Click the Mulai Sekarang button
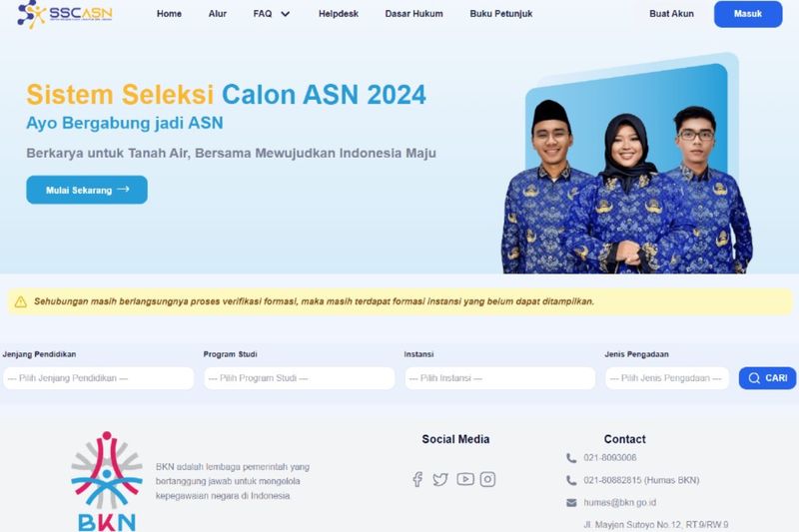Image resolution: width=799 pixels, height=532 pixels. 87,190
